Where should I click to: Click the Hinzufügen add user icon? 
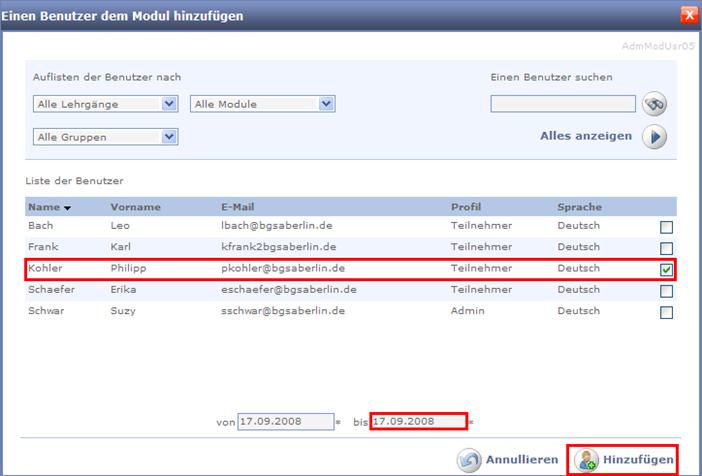pos(587,460)
